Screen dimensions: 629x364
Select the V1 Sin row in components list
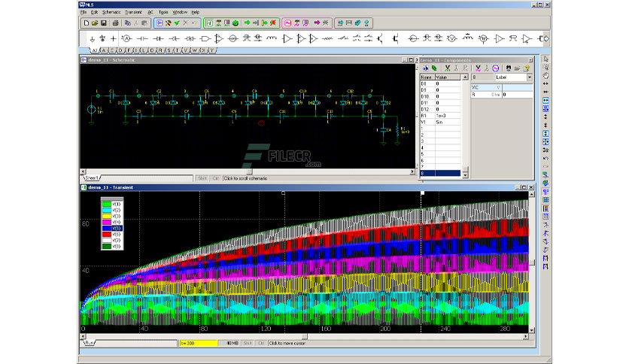coord(440,122)
